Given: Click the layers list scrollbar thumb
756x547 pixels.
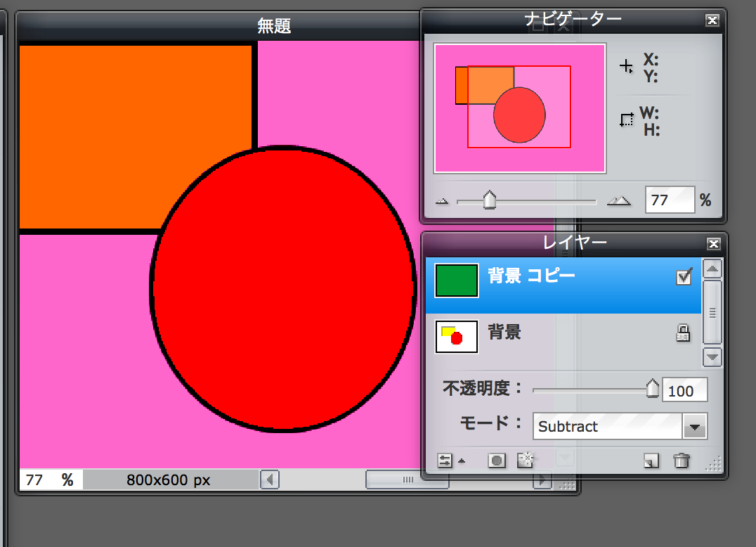Looking at the screenshot, I should tap(712, 313).
